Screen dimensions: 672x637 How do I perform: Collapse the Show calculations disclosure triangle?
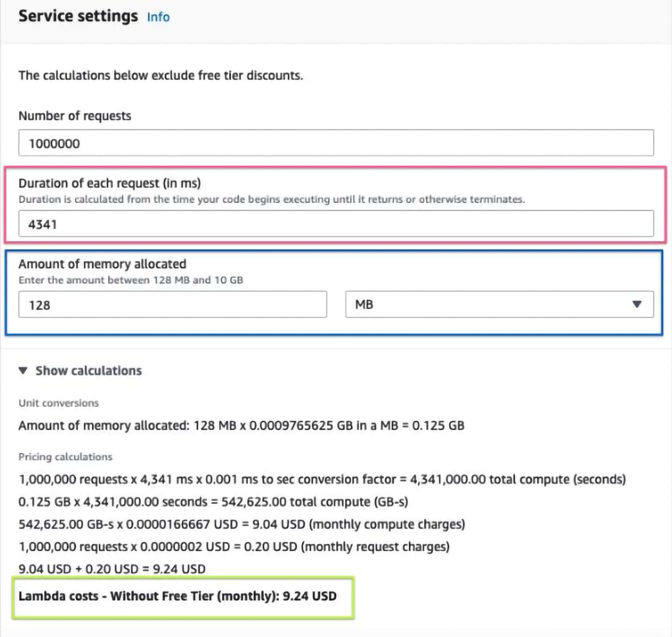pos(23,371)
